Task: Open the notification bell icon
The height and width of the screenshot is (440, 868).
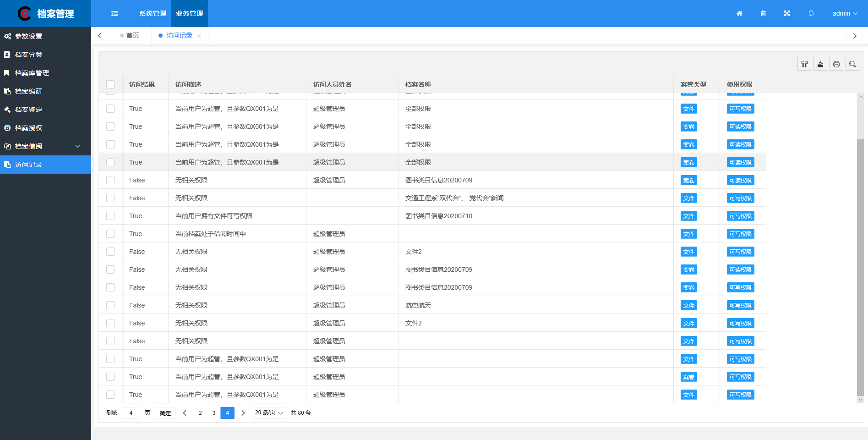Action: [811, 13]
